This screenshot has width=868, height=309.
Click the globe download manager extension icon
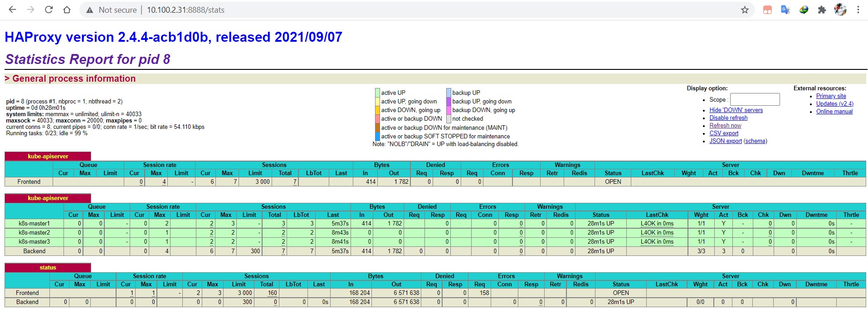coord(804,10)
